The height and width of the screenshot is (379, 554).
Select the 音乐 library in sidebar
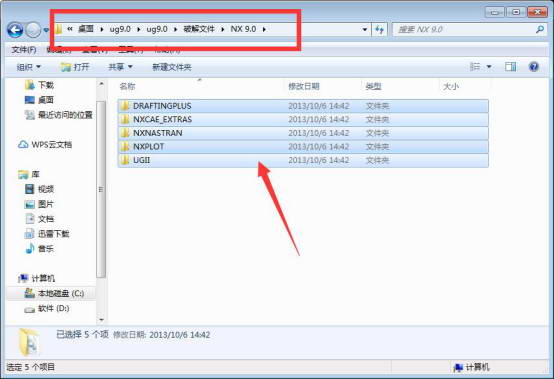(40, 249)
